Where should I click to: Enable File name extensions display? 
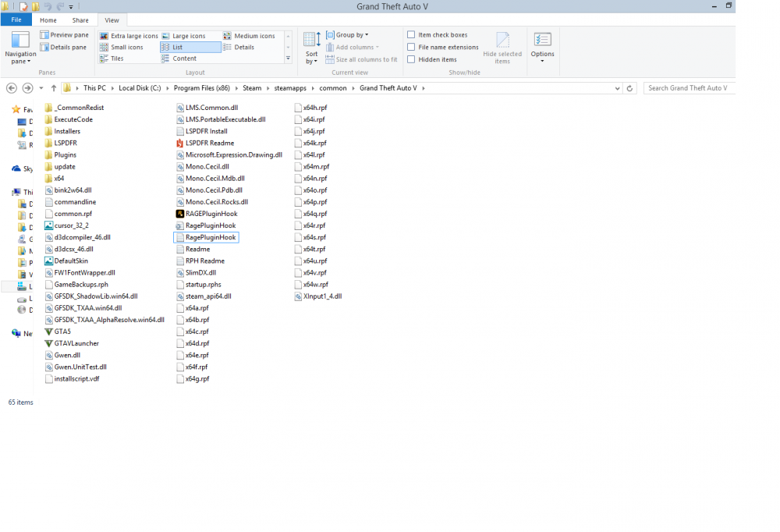(x=411, y=47)
